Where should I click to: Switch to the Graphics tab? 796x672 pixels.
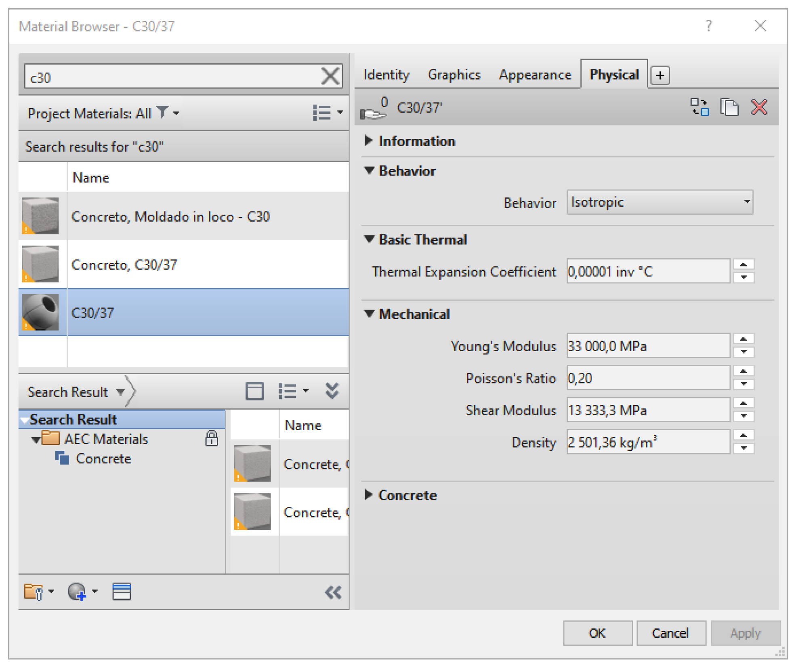454,75
